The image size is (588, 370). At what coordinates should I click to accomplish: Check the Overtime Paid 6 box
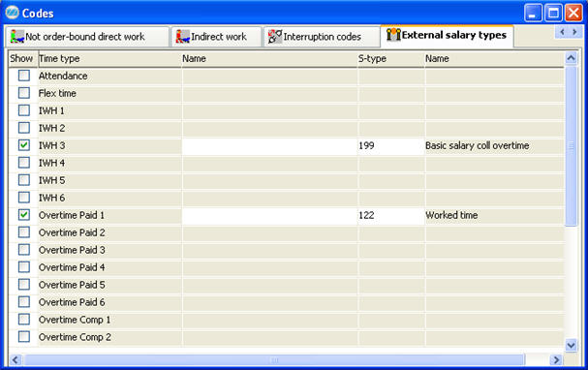point(24,302)
